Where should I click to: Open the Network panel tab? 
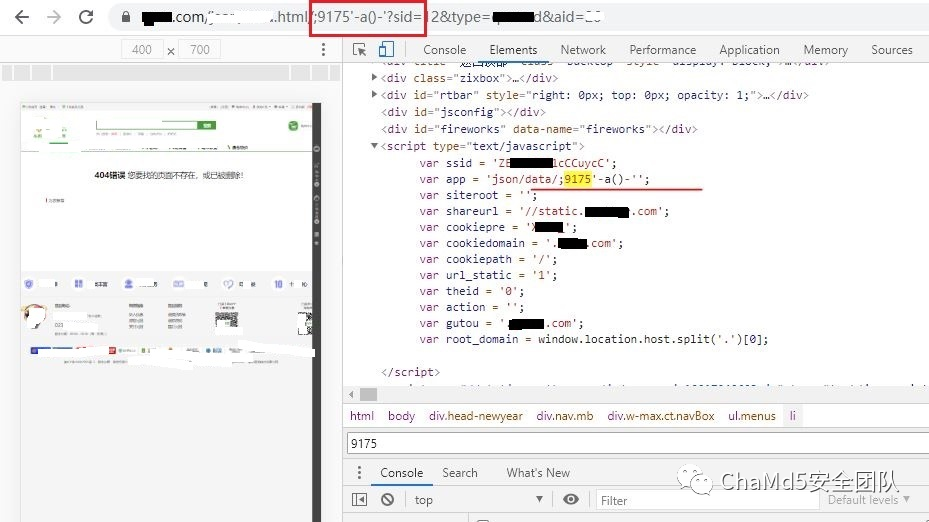(583, 50)
